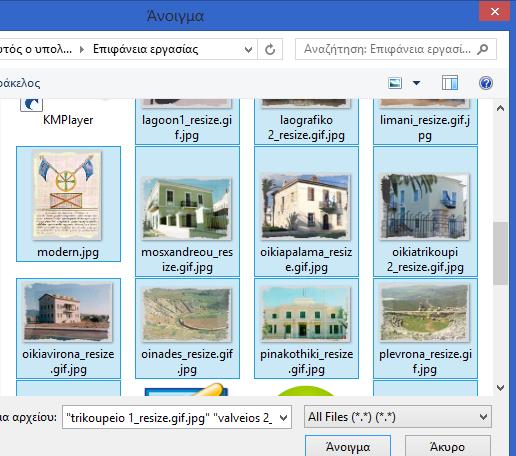Expand the file name combo box dropdown
This screenshot has height=456, width=516.
click(x=284, y=417)
